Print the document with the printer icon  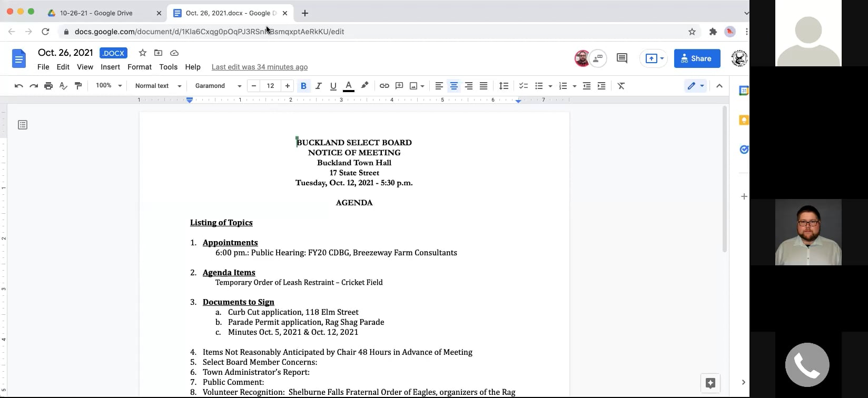[x=48, y=86]
